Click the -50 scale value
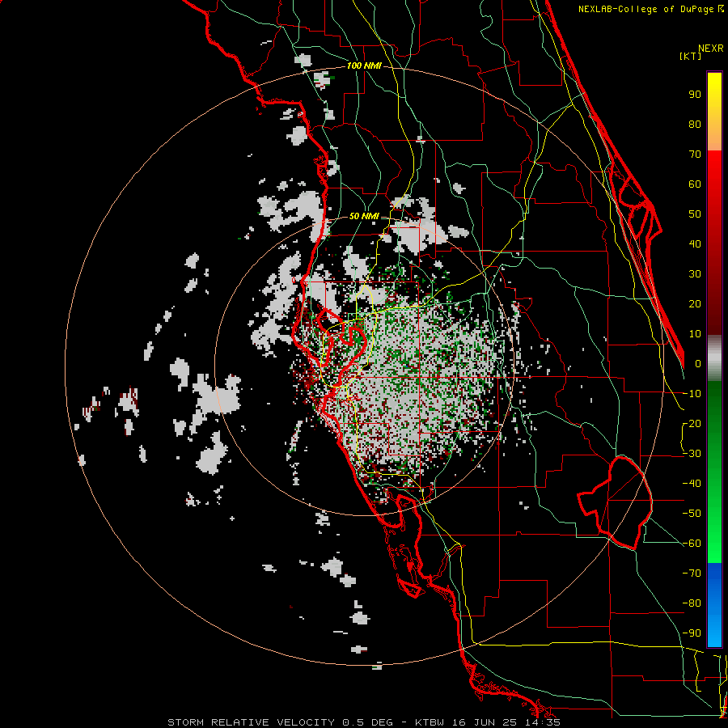This screenshot has height=728, width=728. [692, 514]
